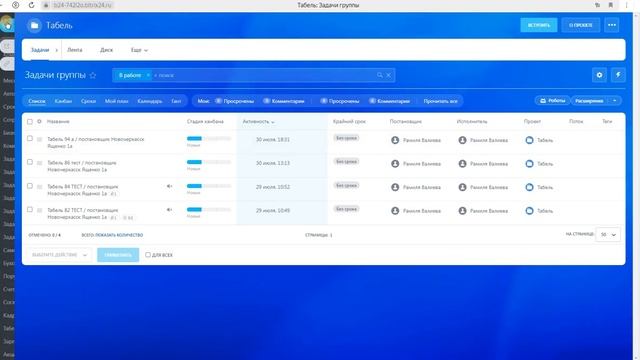This screenshot has width=640, height=360.
Task: Enable the Для всех checkbox
Action: tap(148, 255)
